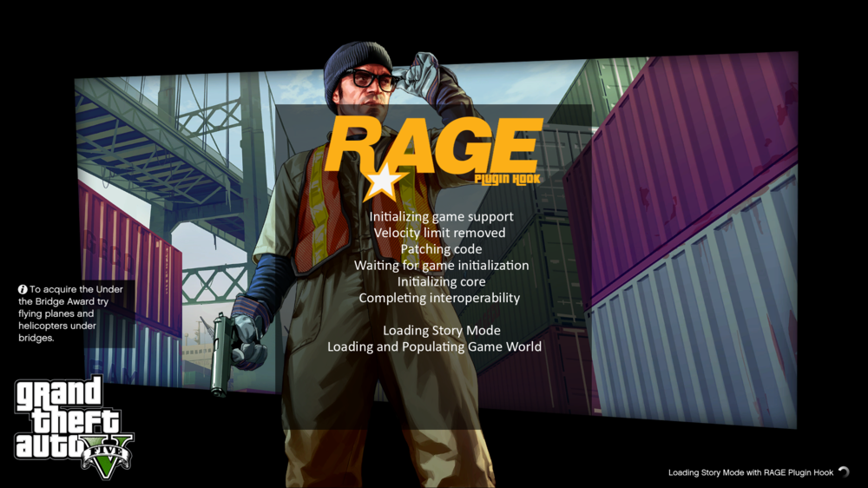
Task: Click the loading spinner icon
Action: 844,472
